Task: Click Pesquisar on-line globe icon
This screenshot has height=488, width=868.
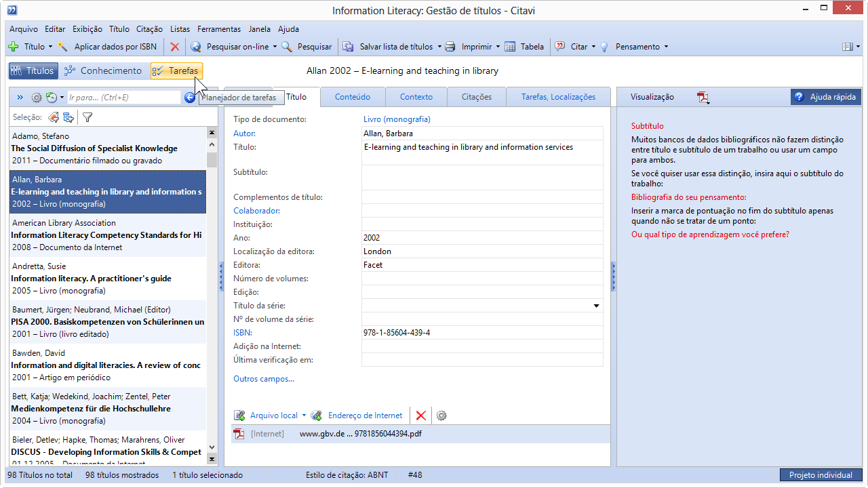Action: coord(196,47)
